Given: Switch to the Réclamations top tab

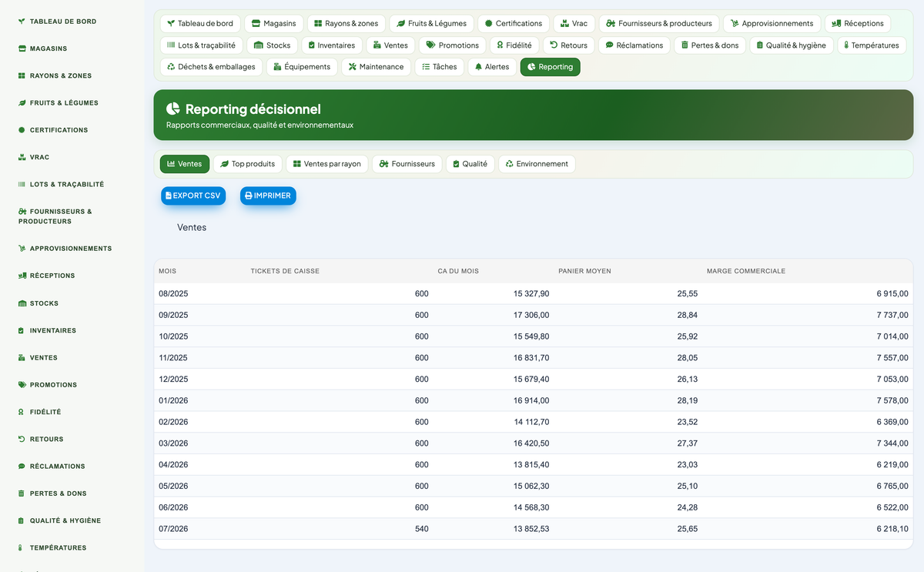Looking at the screenshot, I should 634,45.
